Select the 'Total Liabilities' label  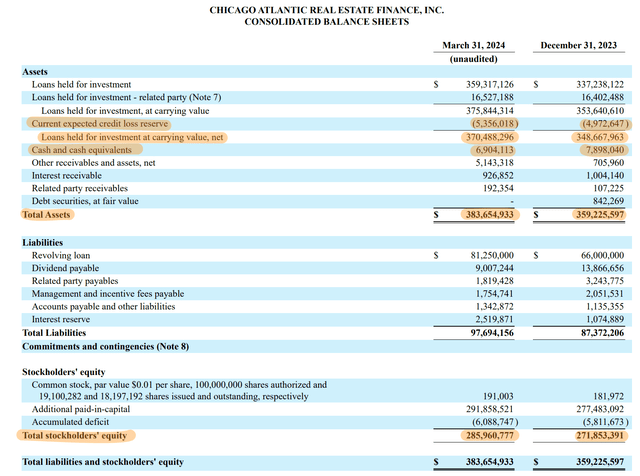coord(54,333)
